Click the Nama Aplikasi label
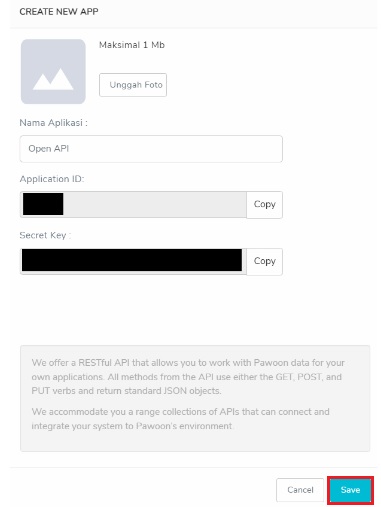 (53, 123)
